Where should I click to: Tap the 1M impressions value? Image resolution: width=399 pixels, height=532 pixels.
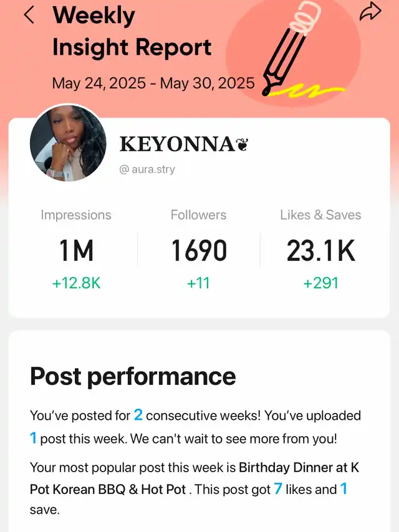point(76,250)
